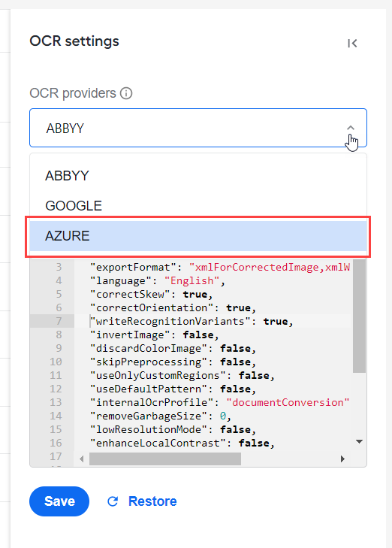Click the "documentConversion" profile value

(288, 403)
